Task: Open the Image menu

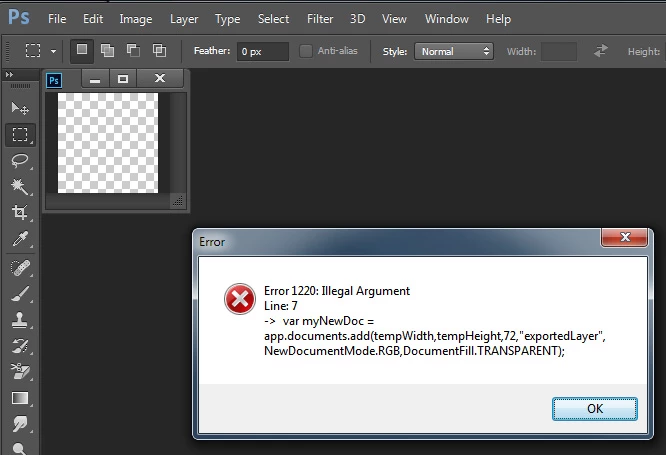Action: coord(135,19)
